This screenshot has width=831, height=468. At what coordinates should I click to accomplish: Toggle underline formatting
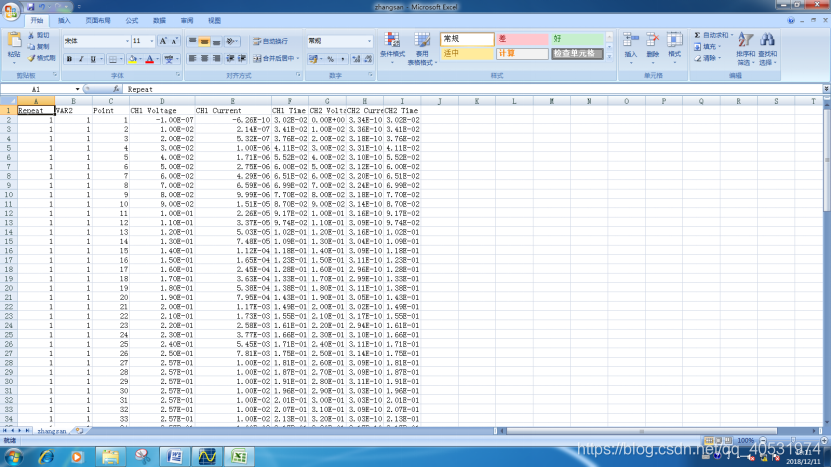93,59
